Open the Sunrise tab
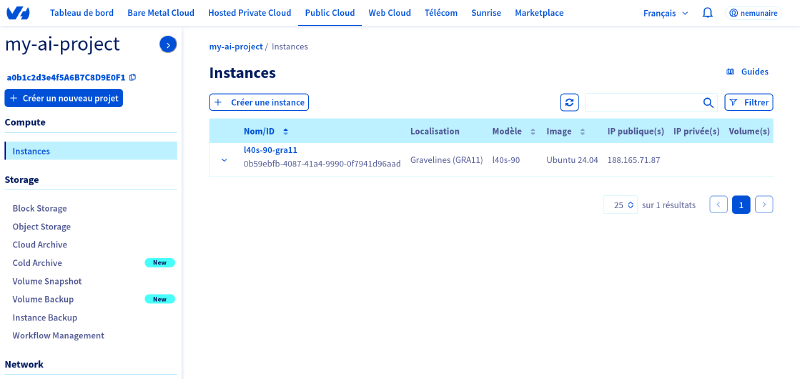Image resolution: width=800 pixels, height=379 pixels. [x=486, y=13]
